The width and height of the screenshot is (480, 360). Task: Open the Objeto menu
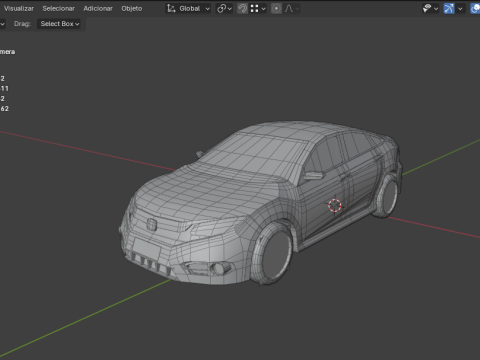(132, 9)
